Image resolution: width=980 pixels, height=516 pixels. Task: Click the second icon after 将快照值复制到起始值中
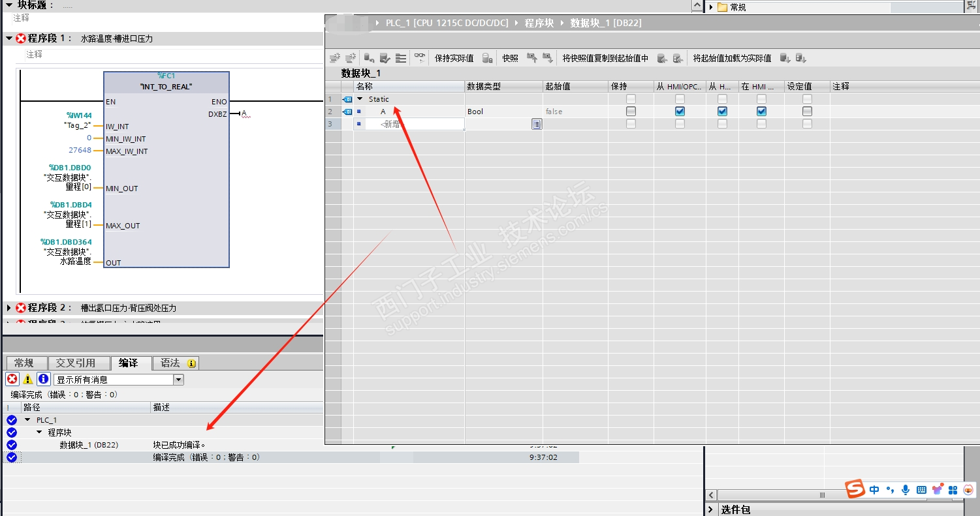point(678,58)
